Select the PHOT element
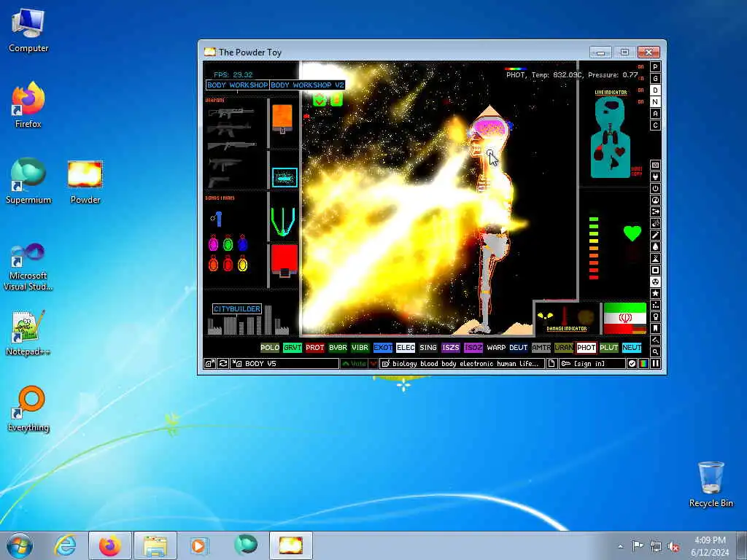 (587, 348)
